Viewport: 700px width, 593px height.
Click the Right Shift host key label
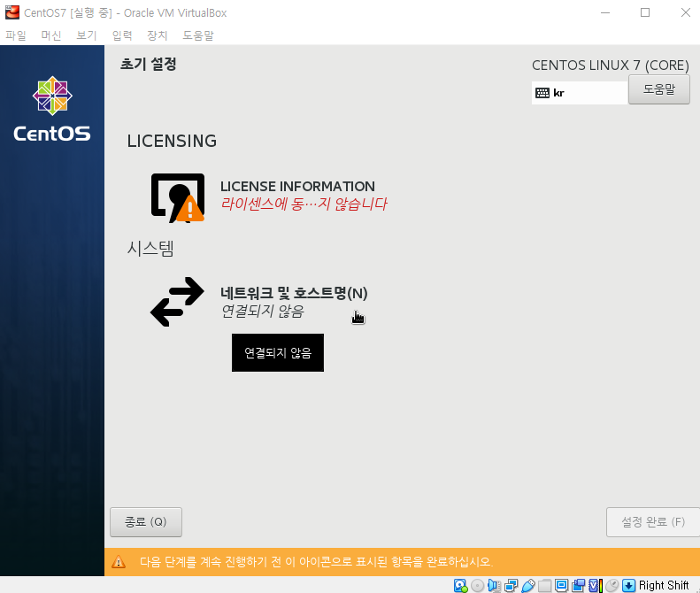[664, 585]
